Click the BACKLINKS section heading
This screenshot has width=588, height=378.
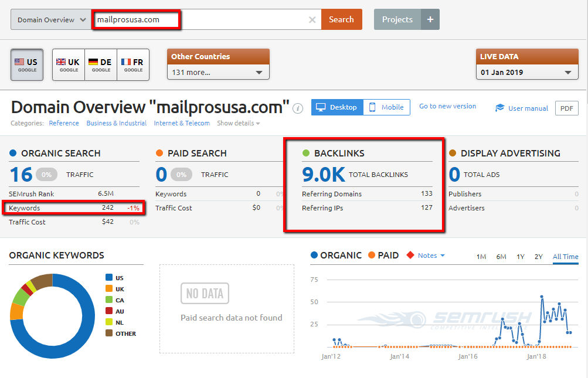pos(339,154)
